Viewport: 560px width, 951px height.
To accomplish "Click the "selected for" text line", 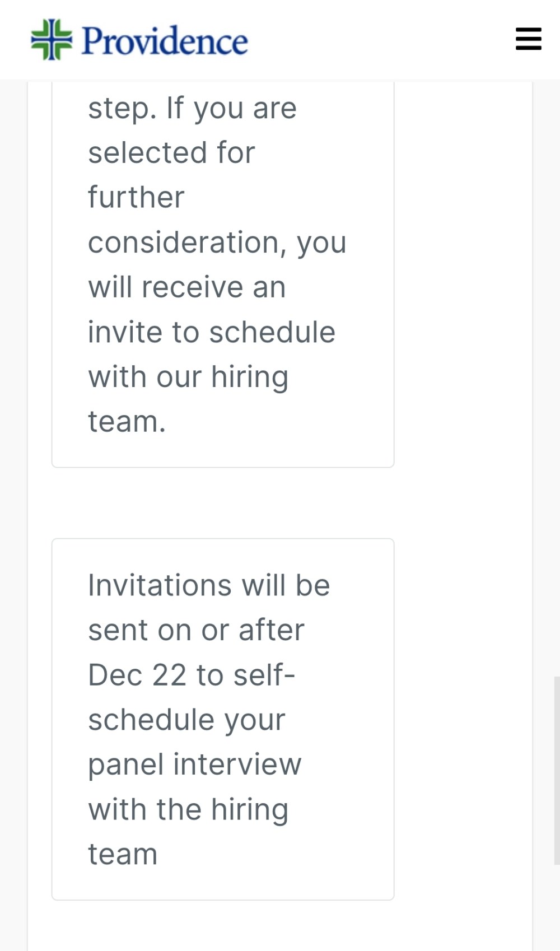I will coord(171,153).
